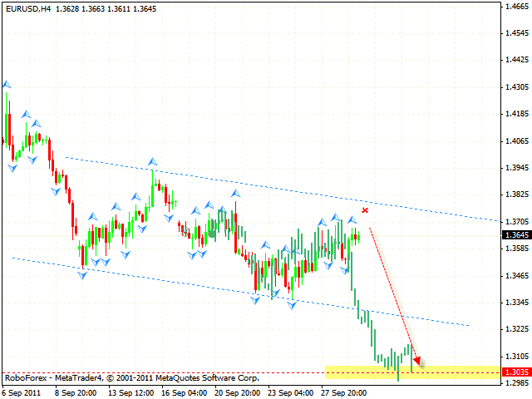This screenshot has width=532, height=399.
Task: Click the 20 Sep 20:00 time label
Action: coord(237,392)
